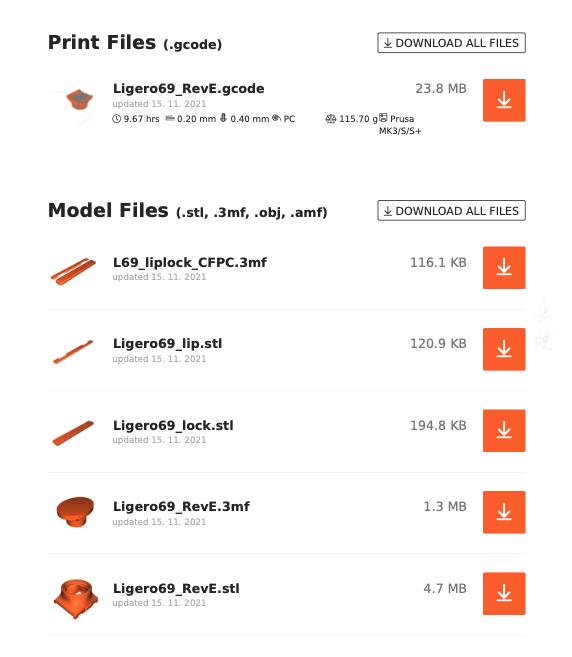This screenshot has height=657, width=572.
Task: Download the Ligero69_RevE.stl file
Action: [504, 593]
